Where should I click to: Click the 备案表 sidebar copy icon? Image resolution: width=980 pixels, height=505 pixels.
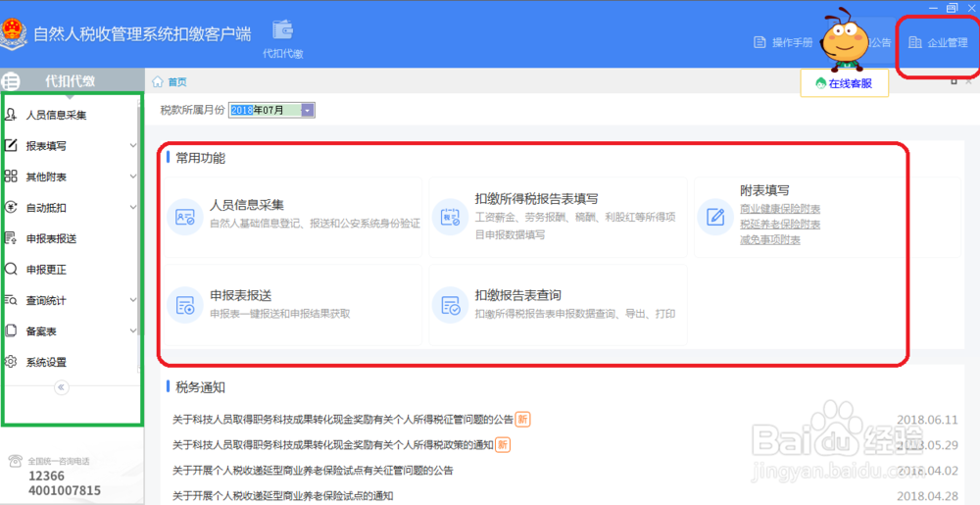10,330
